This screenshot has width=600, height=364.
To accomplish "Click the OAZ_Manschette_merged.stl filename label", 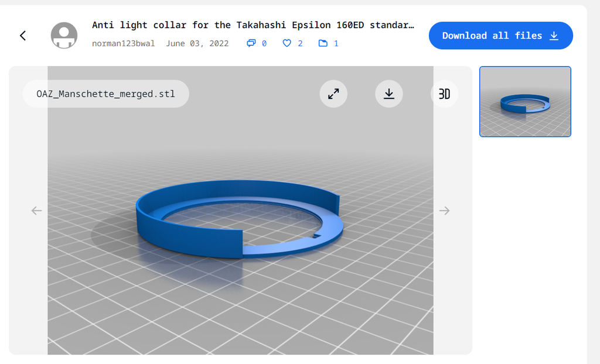I will click(105, 94).
